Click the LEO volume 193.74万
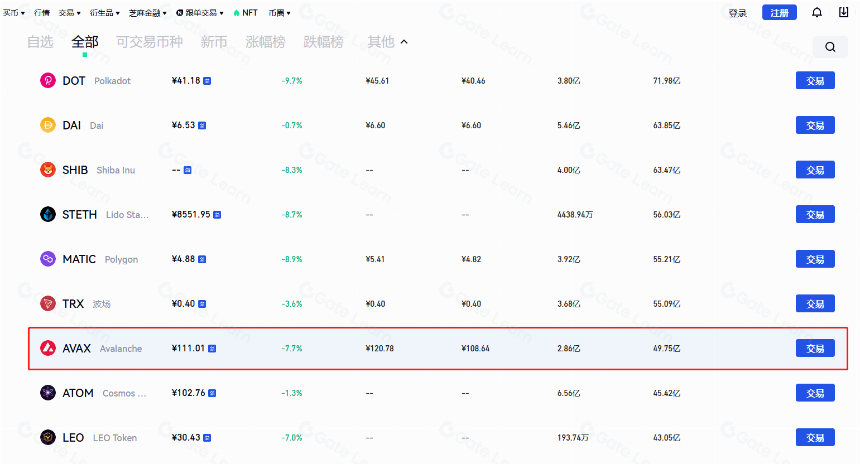Image resolution: width=860 pixels, height=464 pixels. pyautogui.click(x=573, y=437)
